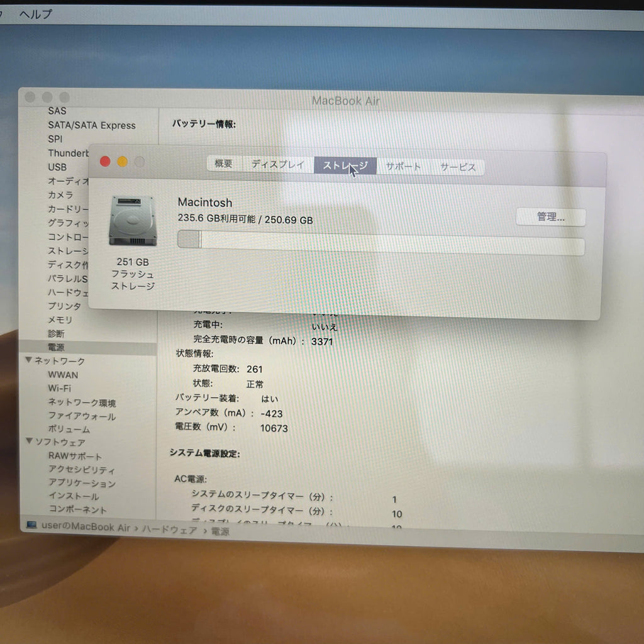Click the システム電源設定 heading
The image size is (644, 644).
pyautogui.click(x=204, y=453)
